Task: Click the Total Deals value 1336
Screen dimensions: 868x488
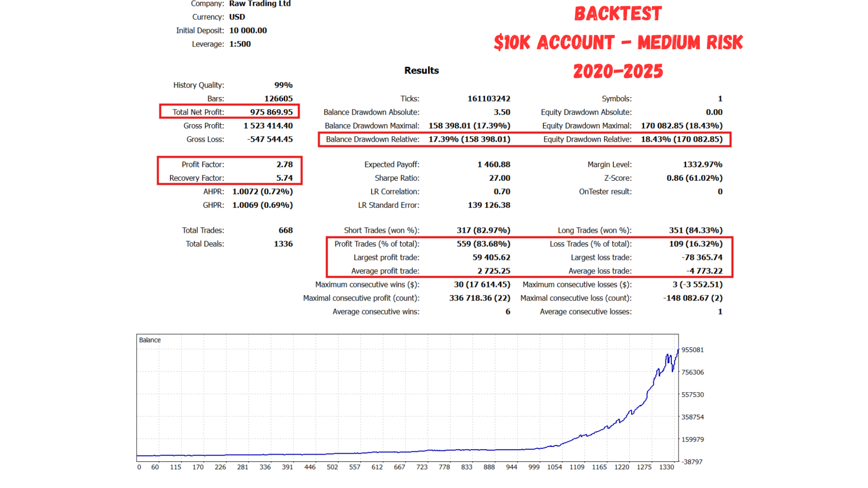Action: (283, 244)
